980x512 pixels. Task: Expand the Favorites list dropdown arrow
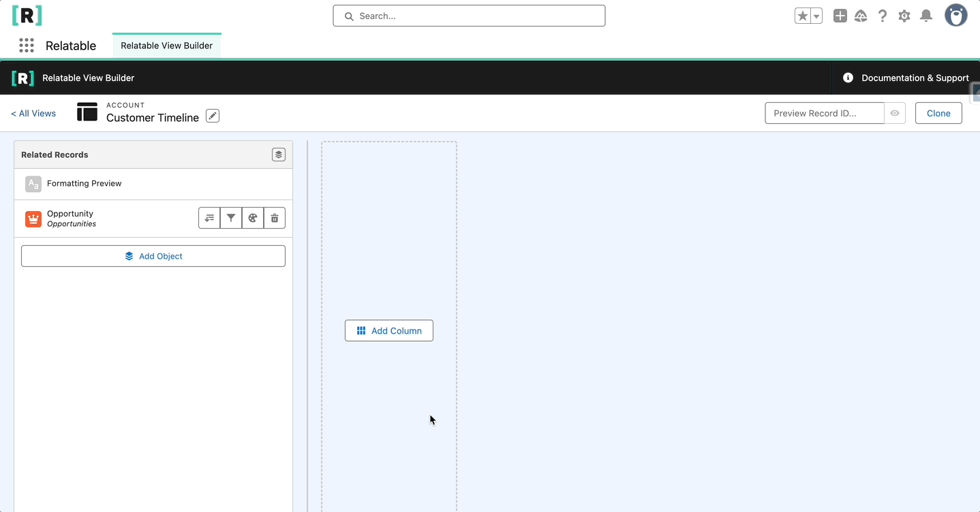(816, 16)
